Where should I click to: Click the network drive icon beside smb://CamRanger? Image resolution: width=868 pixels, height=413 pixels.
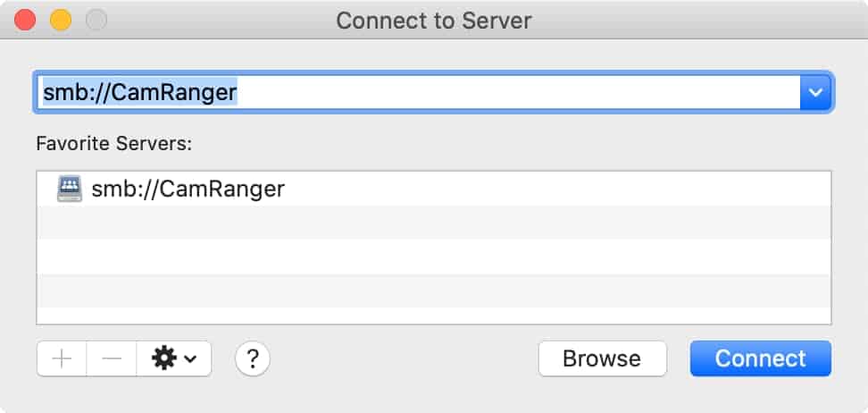[x=69, y=189]
